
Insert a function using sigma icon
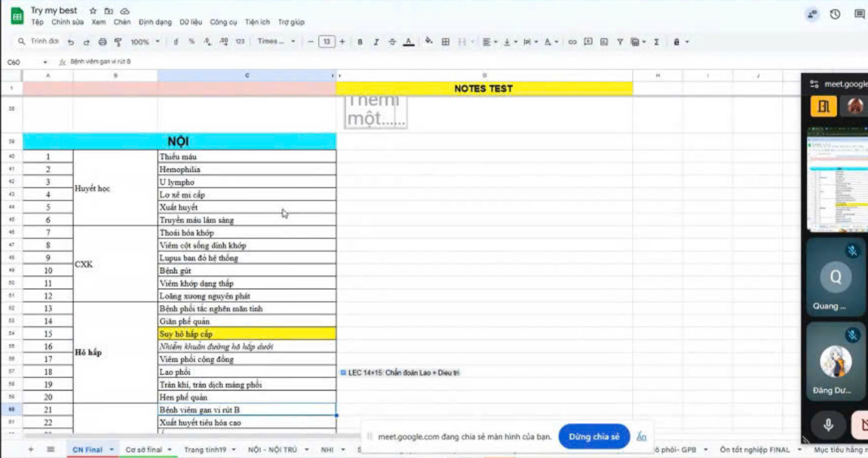pyautogui.click(x=656, y=42)
